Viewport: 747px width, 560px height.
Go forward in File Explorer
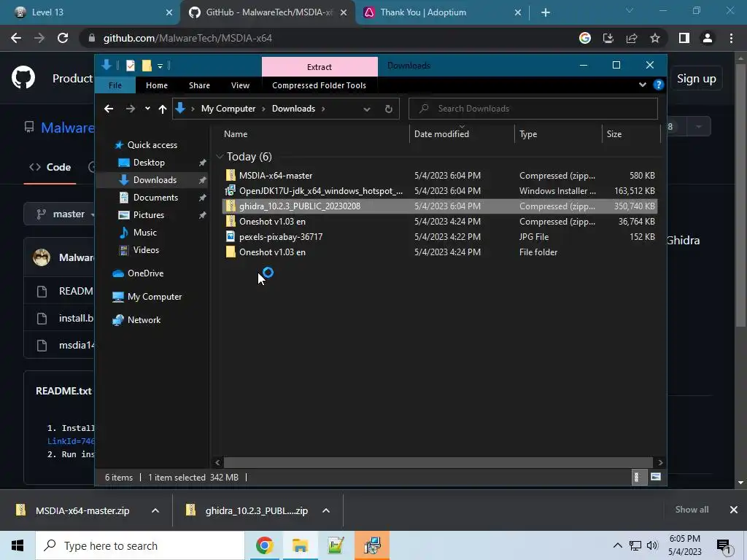[x=130, y=109]
